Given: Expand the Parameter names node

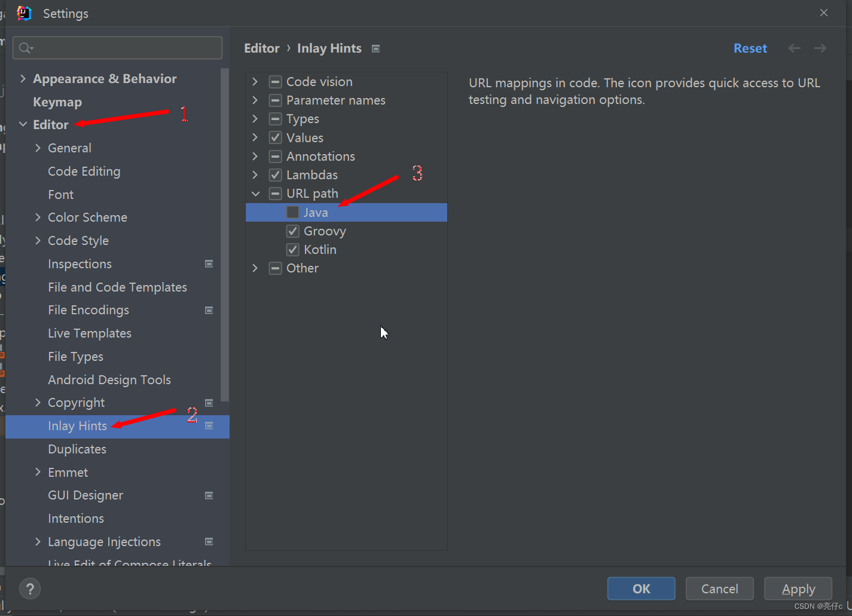Looking at the screenshot, I should click(x=255, y=100).
